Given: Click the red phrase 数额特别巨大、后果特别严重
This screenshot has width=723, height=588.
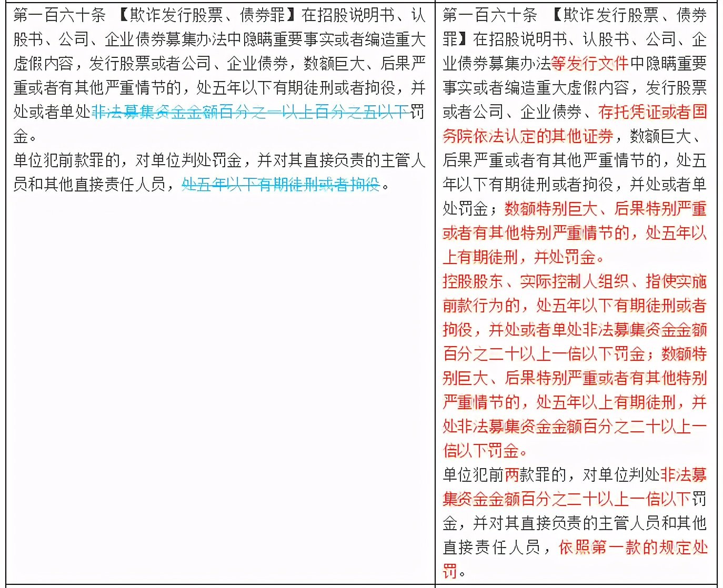Looking at the screenshot, I should coord(605,209).
